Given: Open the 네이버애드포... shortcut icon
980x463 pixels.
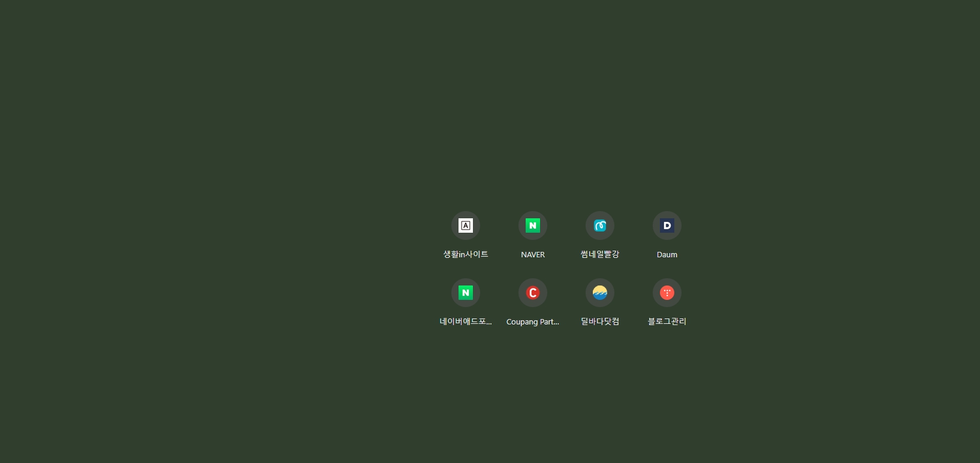Looking at the screenshot, I should (x=466, y=293).
